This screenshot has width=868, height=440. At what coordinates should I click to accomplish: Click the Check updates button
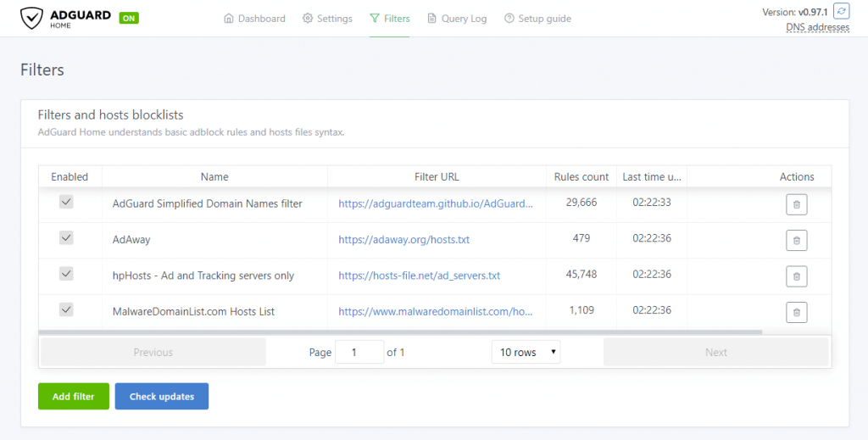coord(162,396)
